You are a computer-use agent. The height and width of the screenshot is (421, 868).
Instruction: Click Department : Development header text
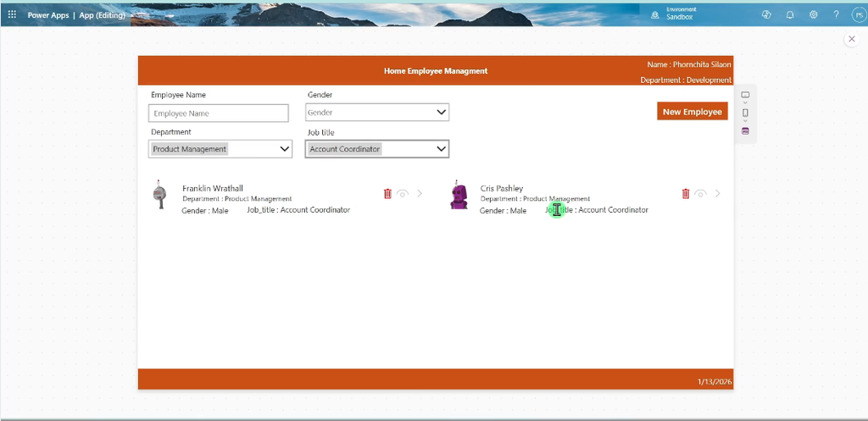point(685,80)
